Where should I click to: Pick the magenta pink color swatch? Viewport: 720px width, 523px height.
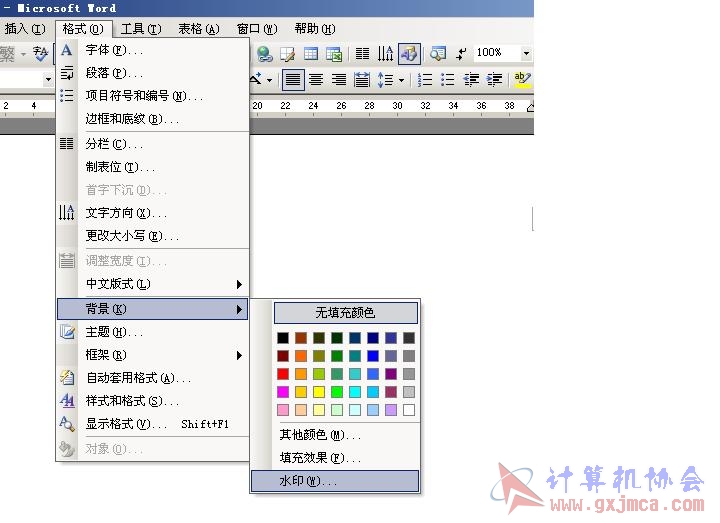[283, 392]
